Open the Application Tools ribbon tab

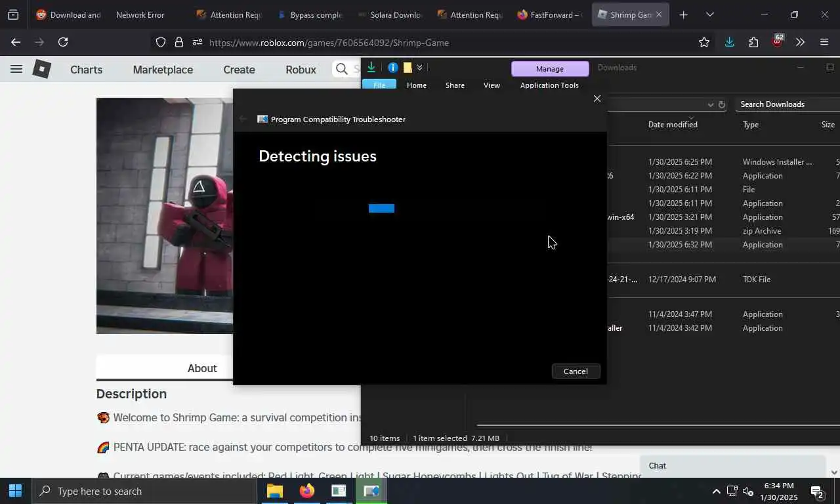pyautogui.click(x=549, y=85)
